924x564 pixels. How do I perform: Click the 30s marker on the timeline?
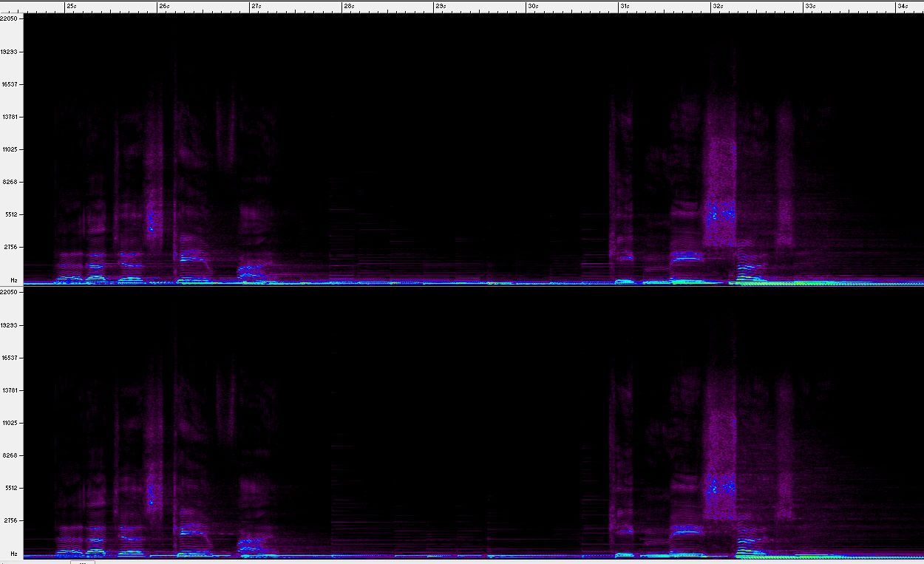coord(532,6)
